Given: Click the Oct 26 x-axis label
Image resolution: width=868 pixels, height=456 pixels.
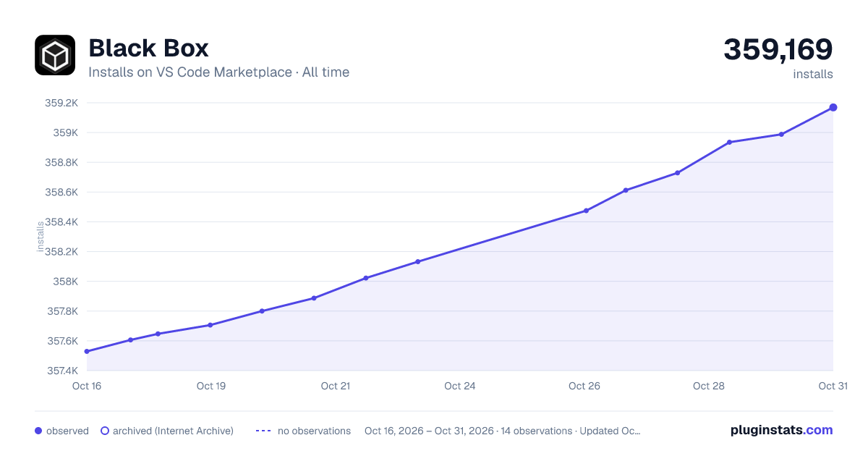Looking at the screenshot, I should [x=584, y=386].
